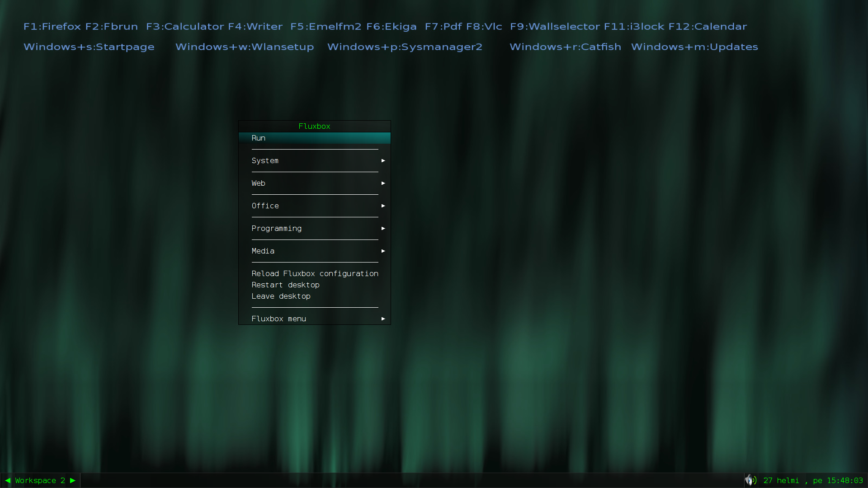Open the Media submenu
The image size is (868, 488).
pos(314,251)
